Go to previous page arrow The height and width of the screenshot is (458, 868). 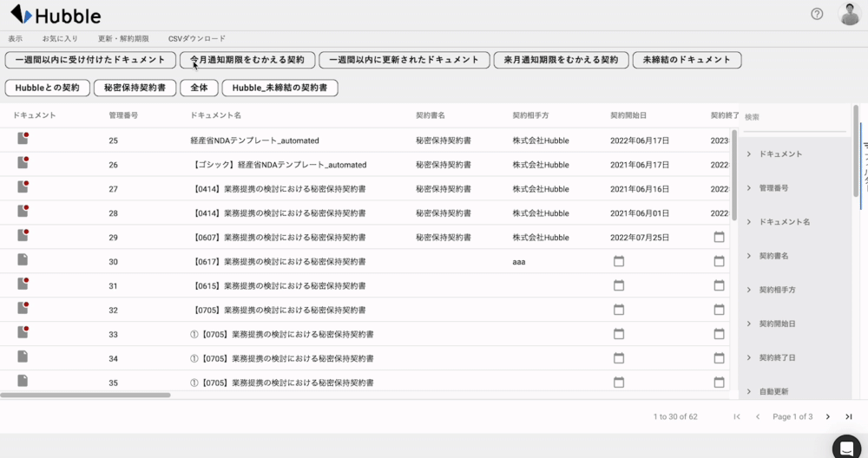[x=758, y=416]
